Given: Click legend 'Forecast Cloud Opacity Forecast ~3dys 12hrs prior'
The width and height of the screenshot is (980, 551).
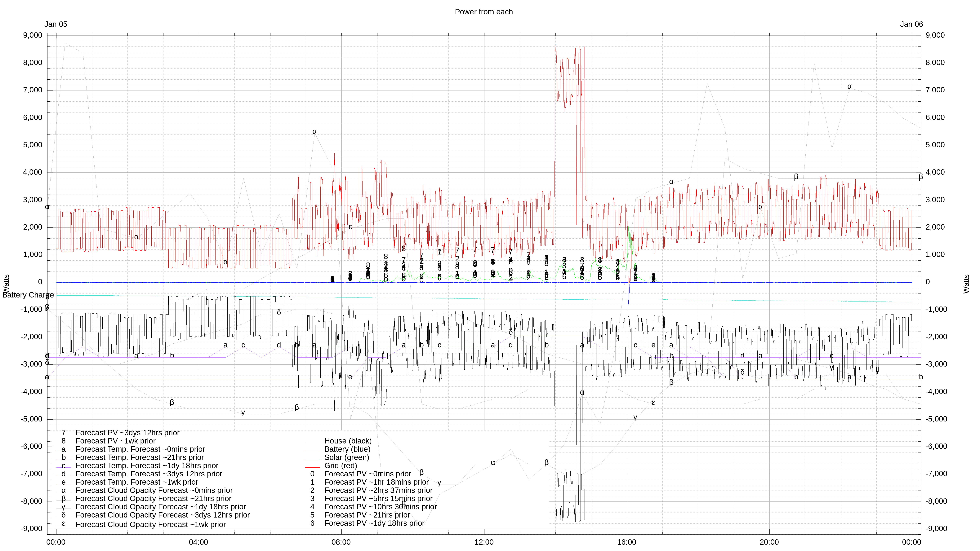Looking at the screenshot, I should click(x=163, y=515).
